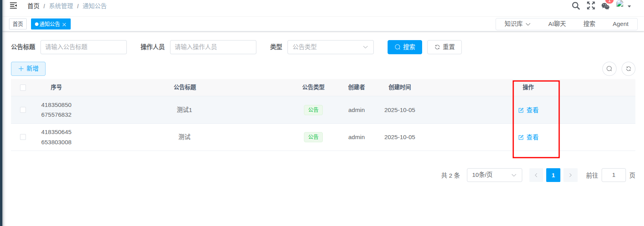Open the 公告类型 dropdown
Screen dimensions: 644x226
330,47
